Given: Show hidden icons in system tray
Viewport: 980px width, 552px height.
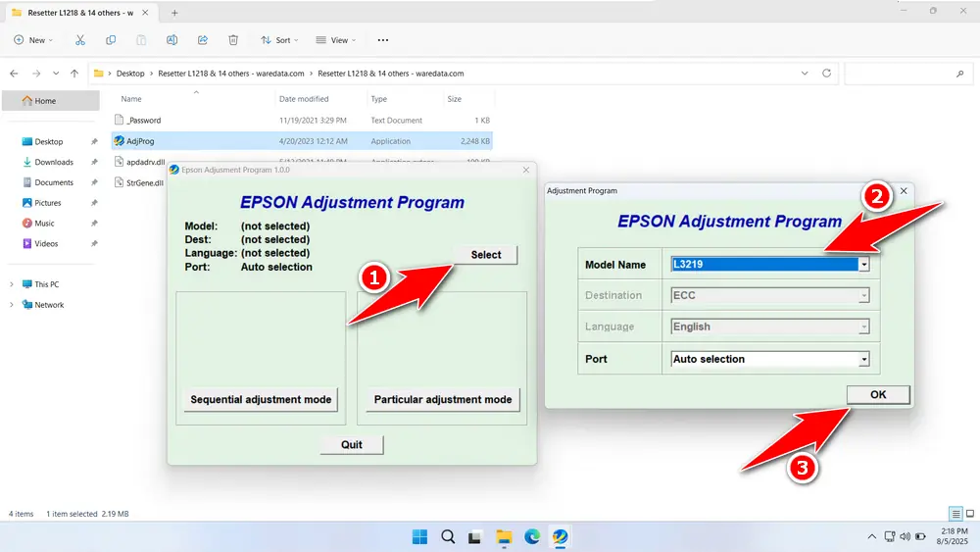Looking at the screenshot, I should coord(871,536).
